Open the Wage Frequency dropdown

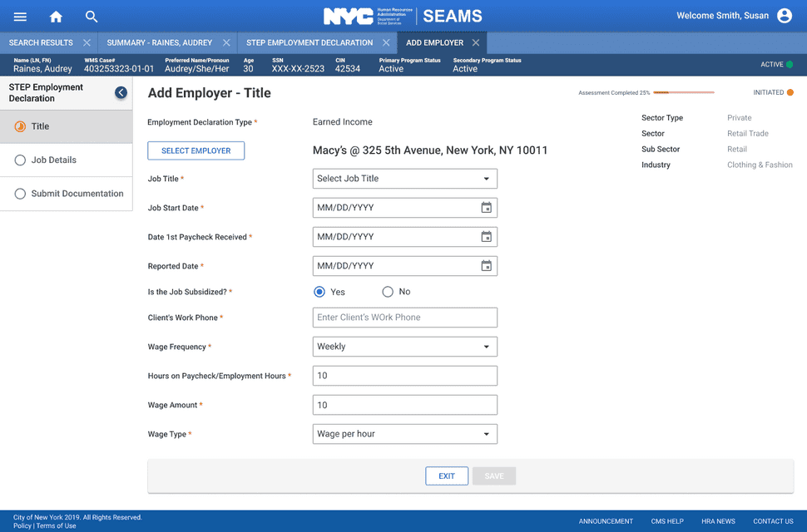pos(404,346)
